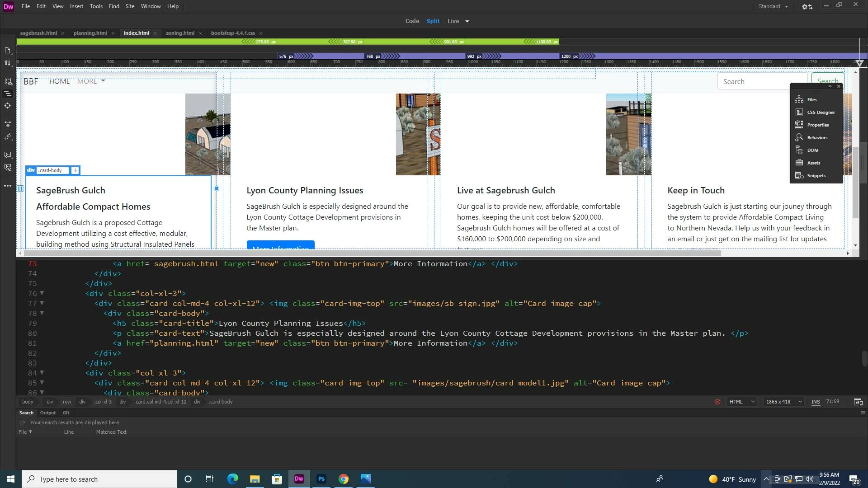Image resolution: width=868 pixels, height=488 pixels.
Task: Click the File Management arrows icon
Action: pos(8,63)
